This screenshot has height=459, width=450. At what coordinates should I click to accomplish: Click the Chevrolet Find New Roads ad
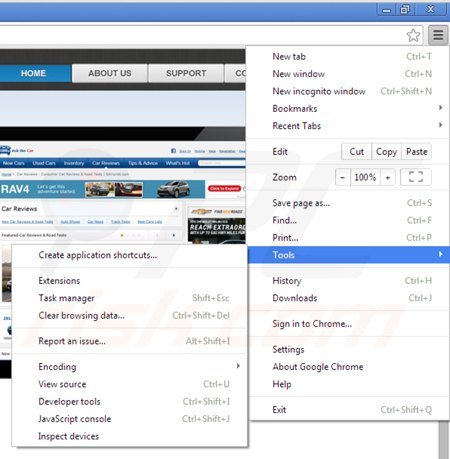(217, 225)
